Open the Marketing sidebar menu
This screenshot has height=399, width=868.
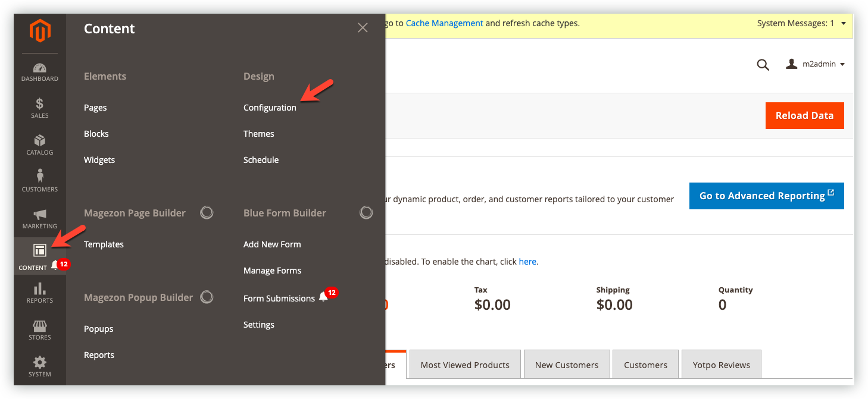coord(39,218)
